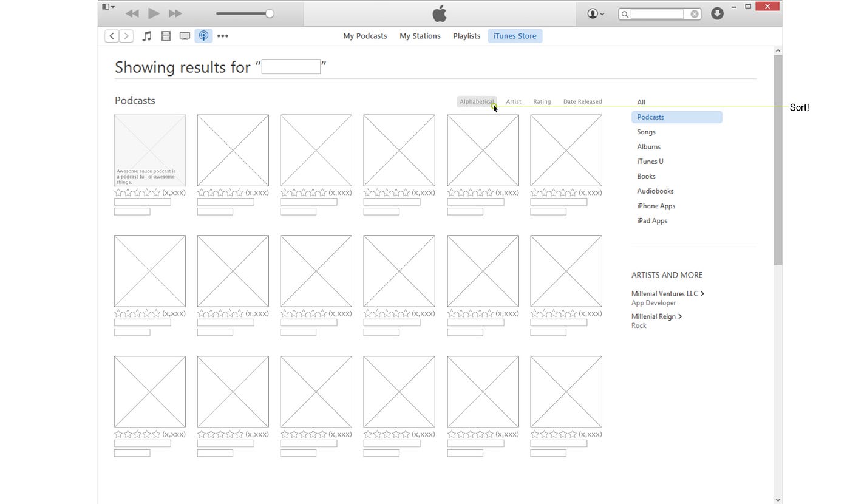Image resolution: width=850 pixels, height=504 pixels.
Task: Clear the search field with X icon
Action: coord(694,14)
